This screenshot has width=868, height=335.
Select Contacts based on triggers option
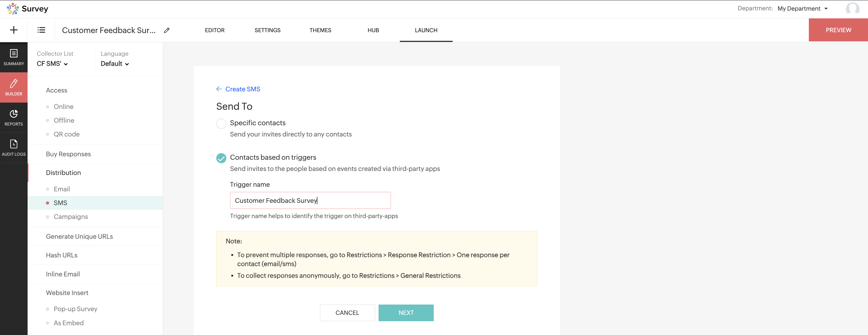221,158
